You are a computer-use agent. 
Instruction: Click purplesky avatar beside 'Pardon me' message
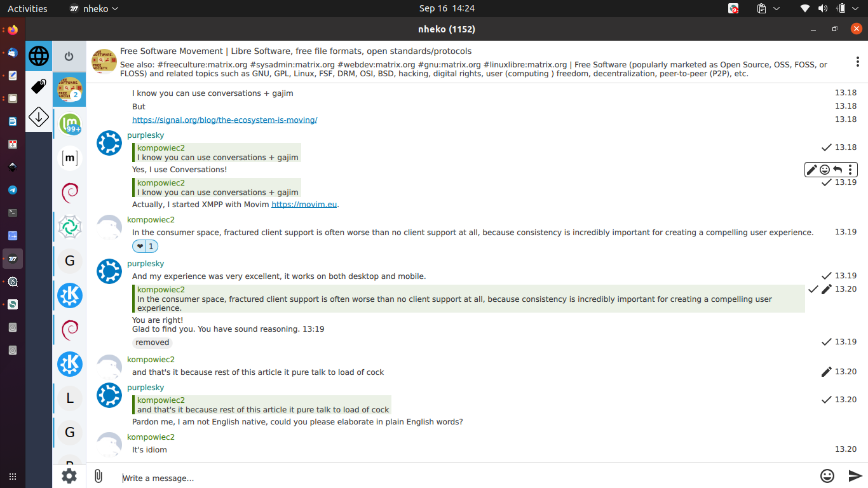[109, 395]
